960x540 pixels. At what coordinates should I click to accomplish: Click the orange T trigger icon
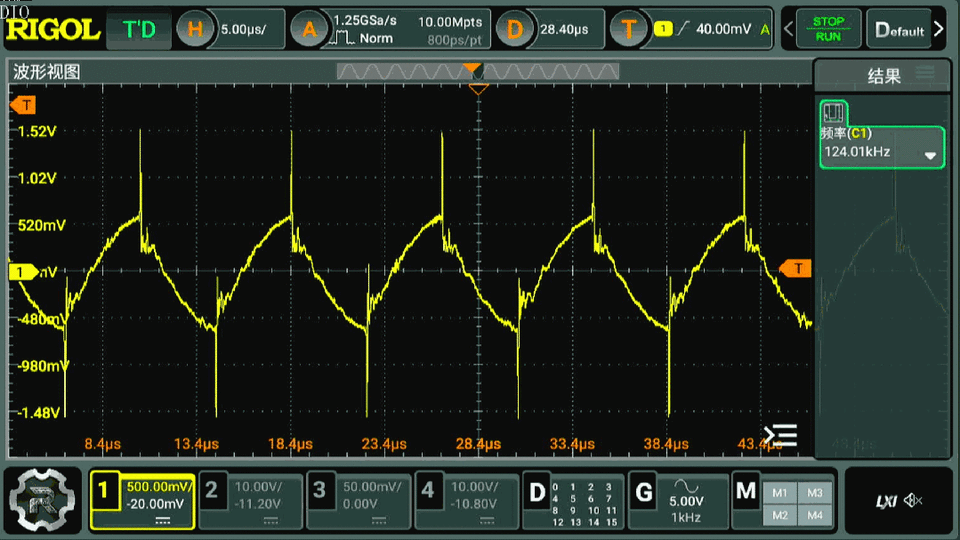pyautogui.click(x=629, y=29)
